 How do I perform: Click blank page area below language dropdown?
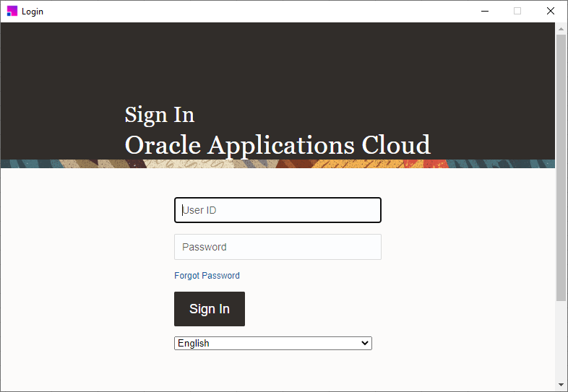(x=277, y=372)
